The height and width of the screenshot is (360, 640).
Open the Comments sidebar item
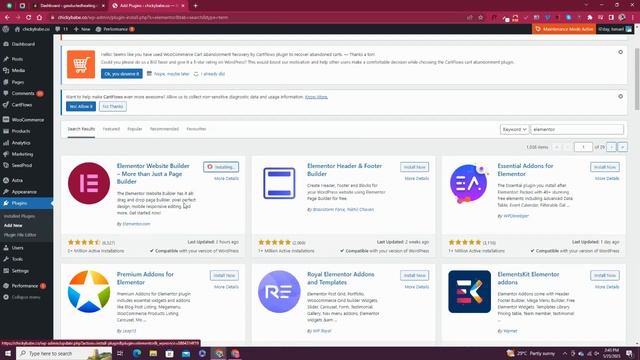click(23, 93)
